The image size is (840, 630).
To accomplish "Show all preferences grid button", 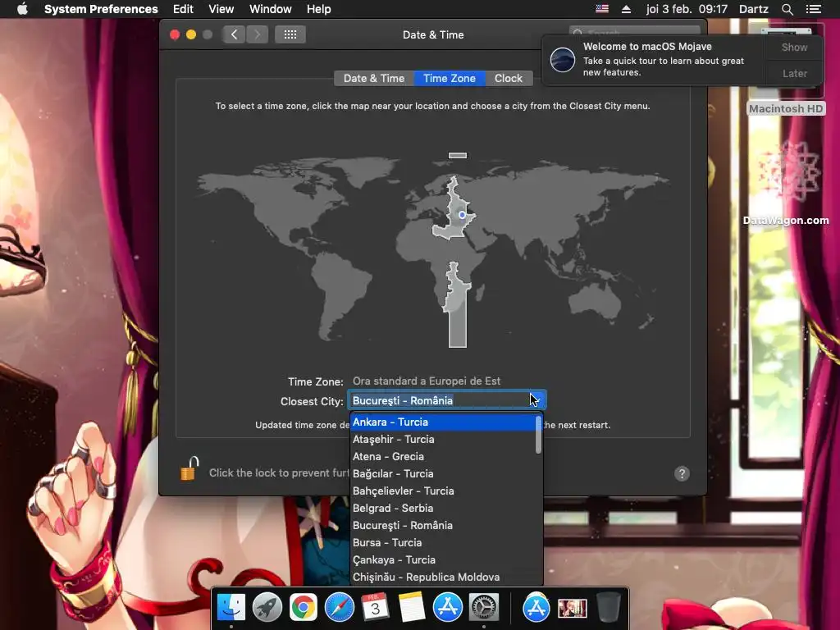I will (290, 34).
